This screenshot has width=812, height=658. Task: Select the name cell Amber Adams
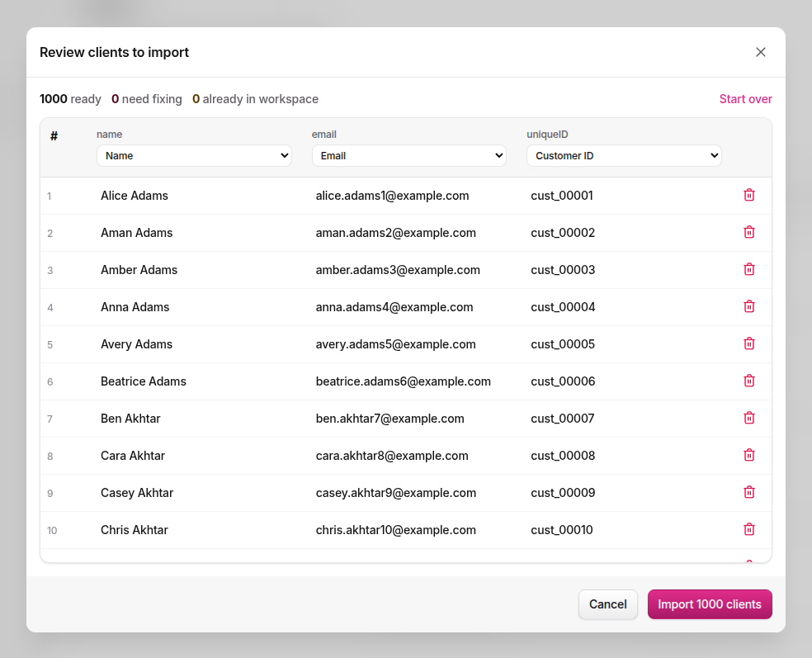tap(139, 270)
